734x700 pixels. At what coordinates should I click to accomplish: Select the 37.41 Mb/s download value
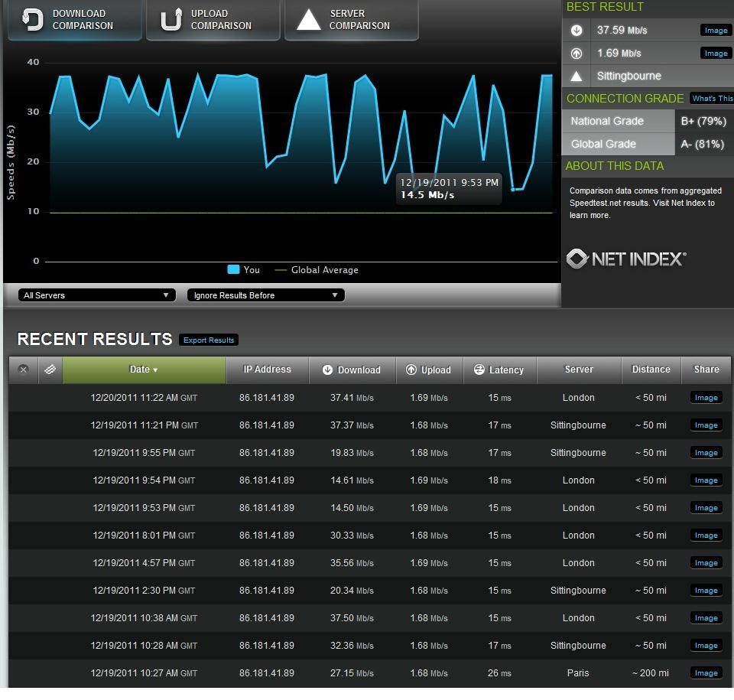coord(352,398)
